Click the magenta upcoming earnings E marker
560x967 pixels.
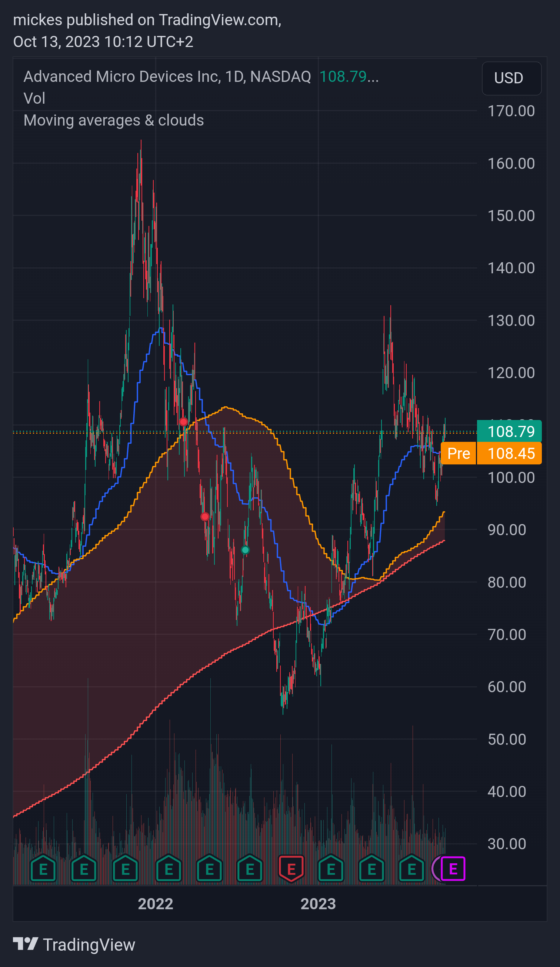point(453,868)
